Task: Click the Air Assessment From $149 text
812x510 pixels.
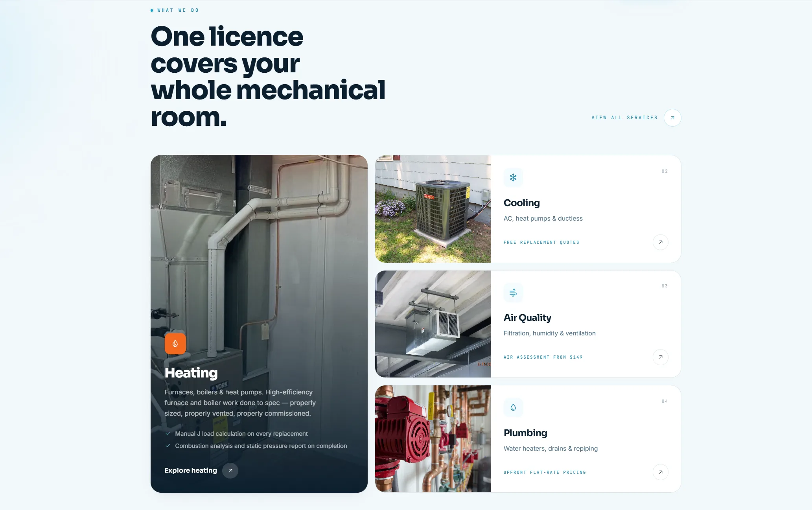Action: click(543, 357)
